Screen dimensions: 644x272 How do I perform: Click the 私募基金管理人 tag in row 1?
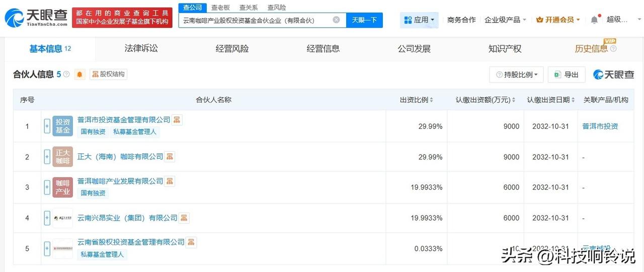point(134,132)
